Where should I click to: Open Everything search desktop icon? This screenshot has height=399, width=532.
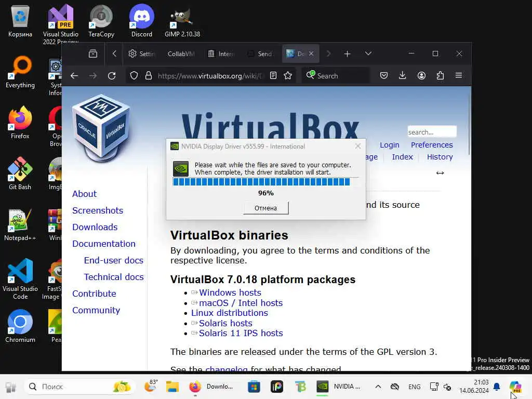(x=20, y=72)
